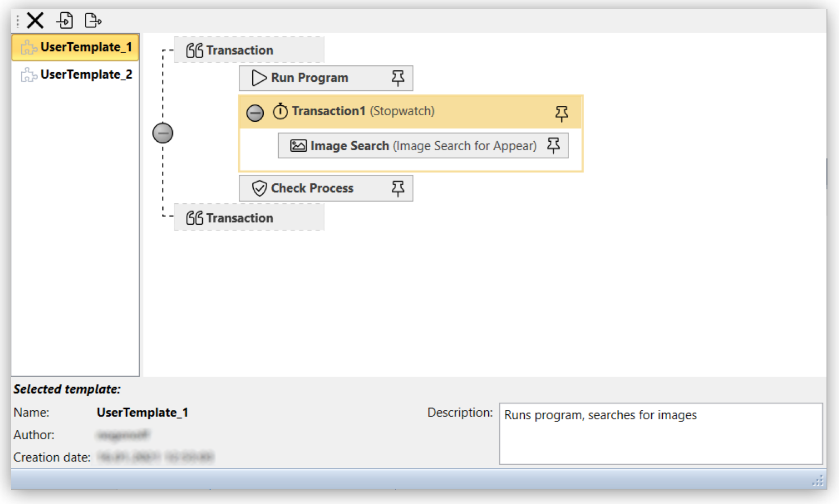
Task: Click the stopwatch icon in Transaction1
Action: click(x=281, y=111)
